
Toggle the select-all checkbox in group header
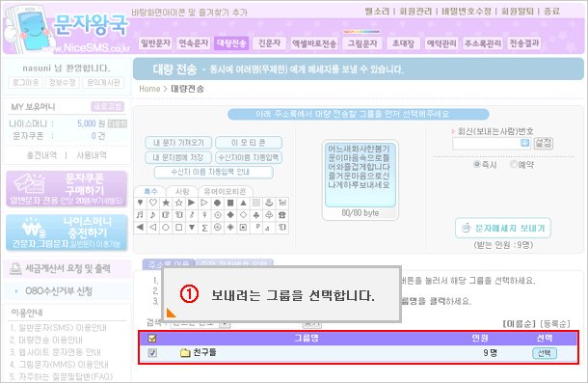pos(152,339)
